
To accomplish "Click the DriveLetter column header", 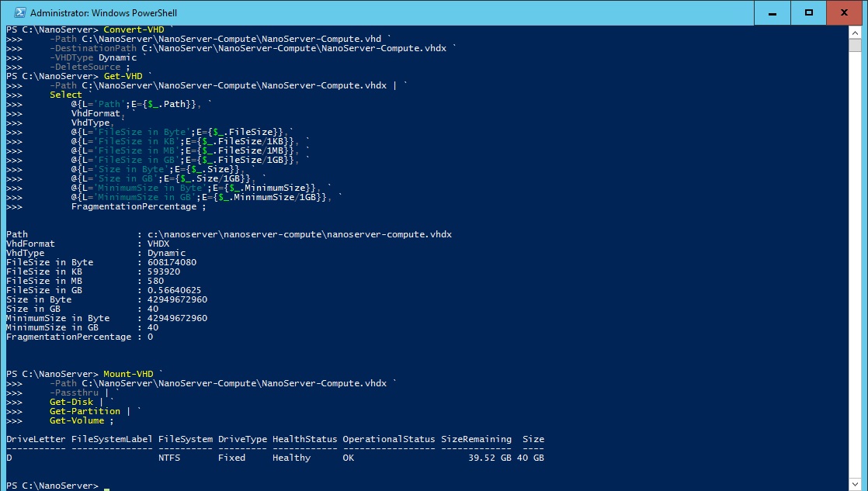I will click(36, 439).
